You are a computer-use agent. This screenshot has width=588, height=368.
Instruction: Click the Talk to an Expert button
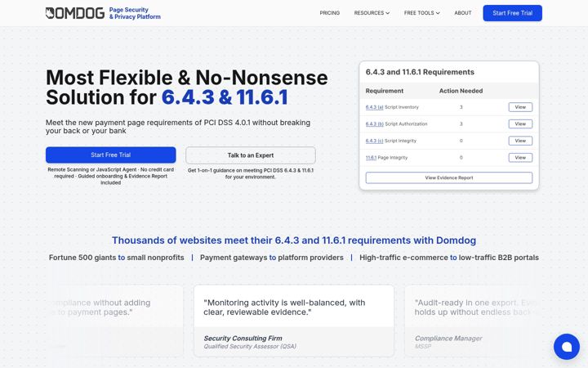coord(251,155)
